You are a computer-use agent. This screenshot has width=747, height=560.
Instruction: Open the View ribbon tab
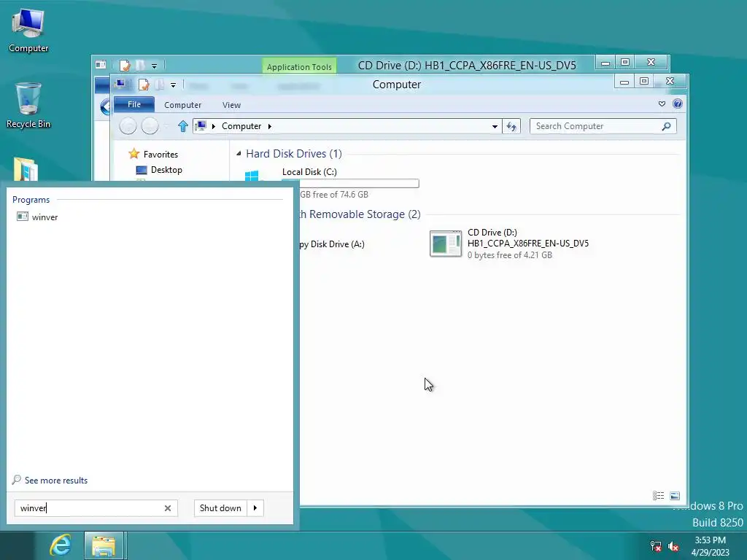click(231, 105)
